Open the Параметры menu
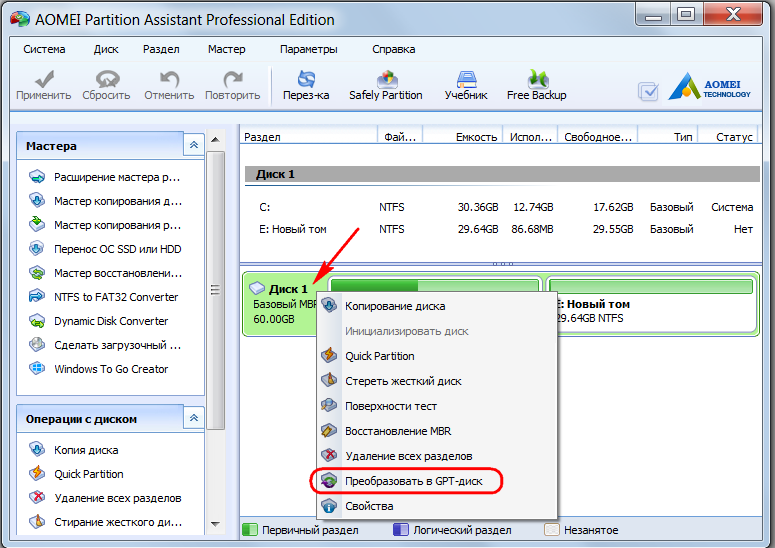Image resolution: width=775 pixels, height=548 pixels. point(309,49)
